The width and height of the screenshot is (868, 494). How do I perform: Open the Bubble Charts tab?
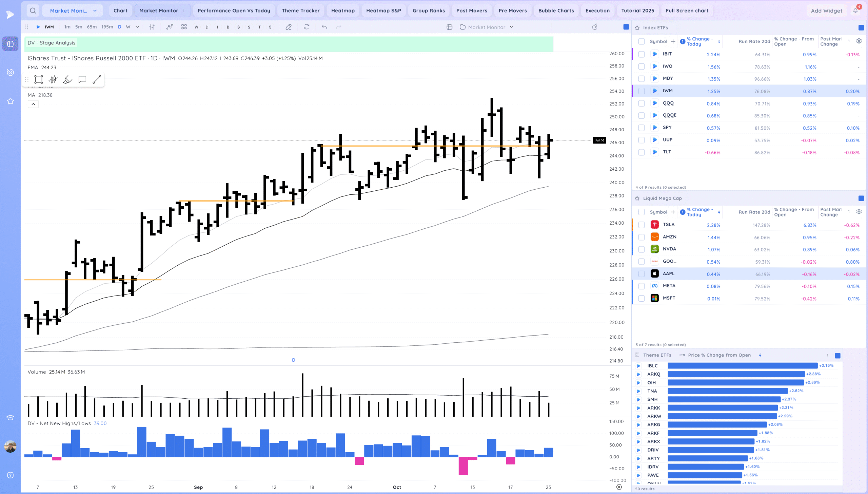coord(556,11)
